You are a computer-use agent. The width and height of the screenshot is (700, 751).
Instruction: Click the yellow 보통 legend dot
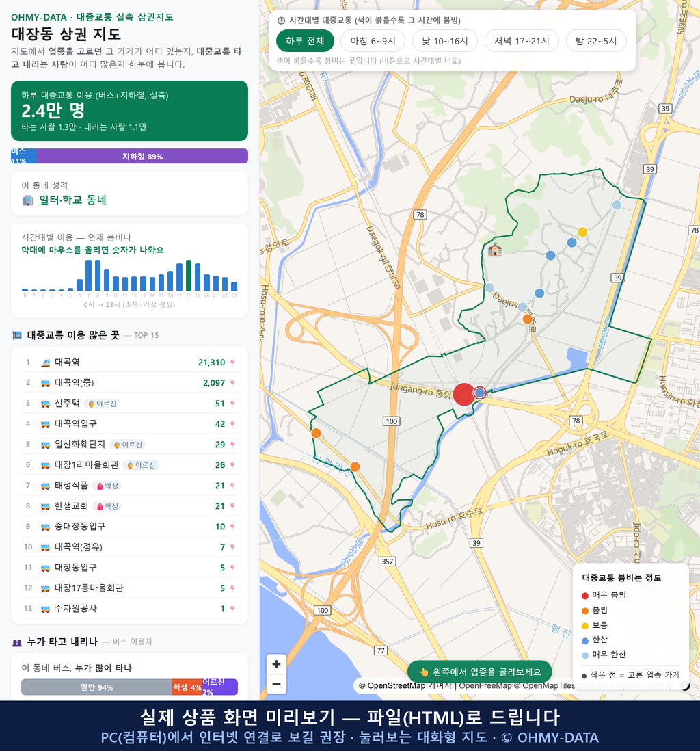pyautogui.click(x=585, y=626)
